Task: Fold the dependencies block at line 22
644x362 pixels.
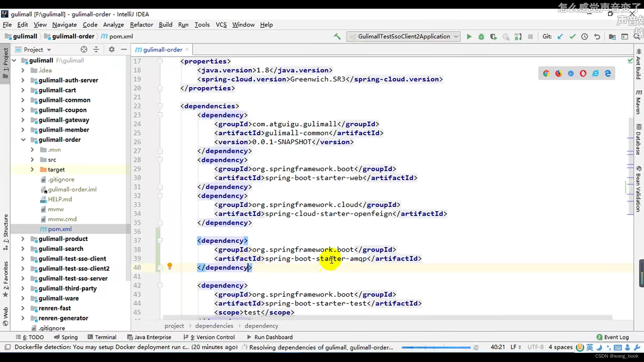Action: point(160,106)
